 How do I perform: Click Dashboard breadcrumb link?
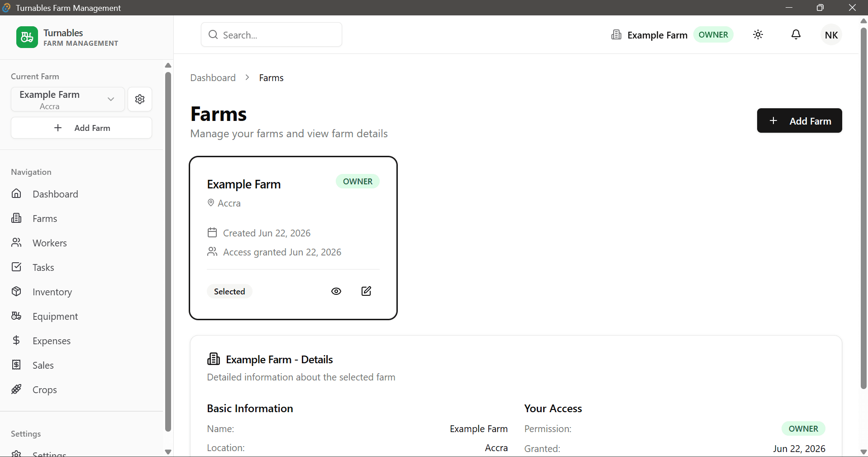pos(213,78)
